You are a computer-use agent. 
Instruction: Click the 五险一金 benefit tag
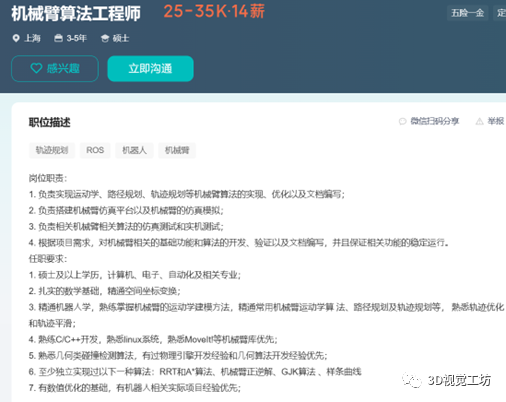click(x=467, y=13)
